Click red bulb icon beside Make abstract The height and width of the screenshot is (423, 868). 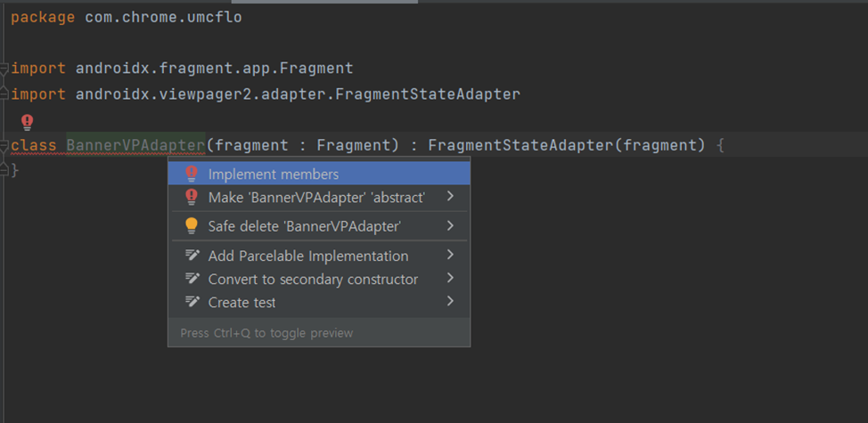point(192,197)
